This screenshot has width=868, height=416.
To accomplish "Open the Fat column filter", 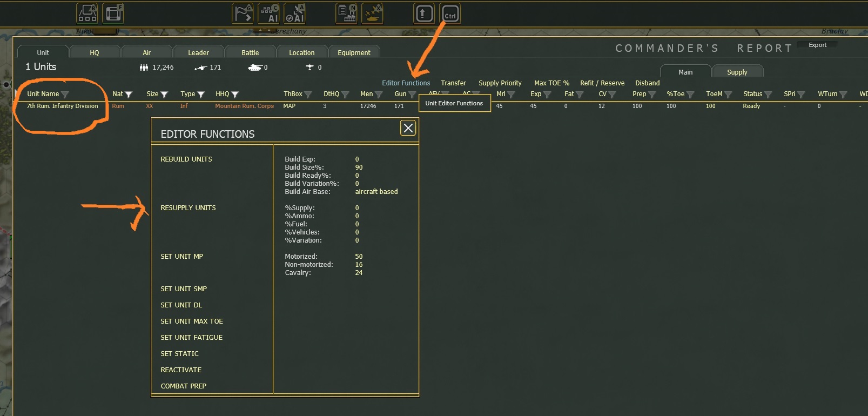I will (x=580, y=95).
